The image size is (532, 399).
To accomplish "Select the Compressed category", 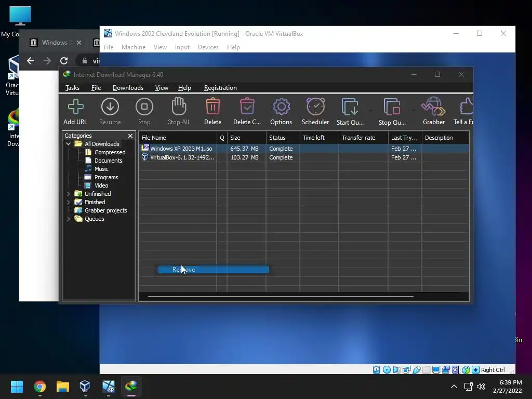I will [110, 152].
